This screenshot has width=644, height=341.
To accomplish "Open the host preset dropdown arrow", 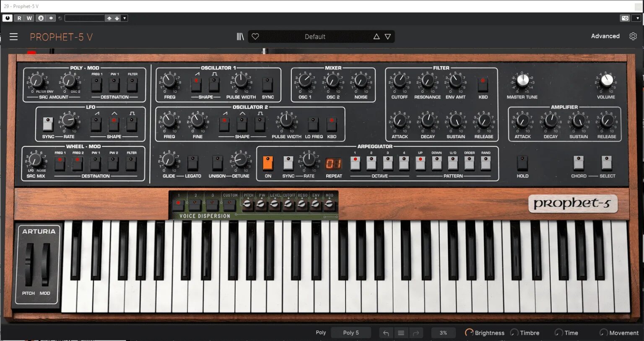I will (x=125, y=18).
